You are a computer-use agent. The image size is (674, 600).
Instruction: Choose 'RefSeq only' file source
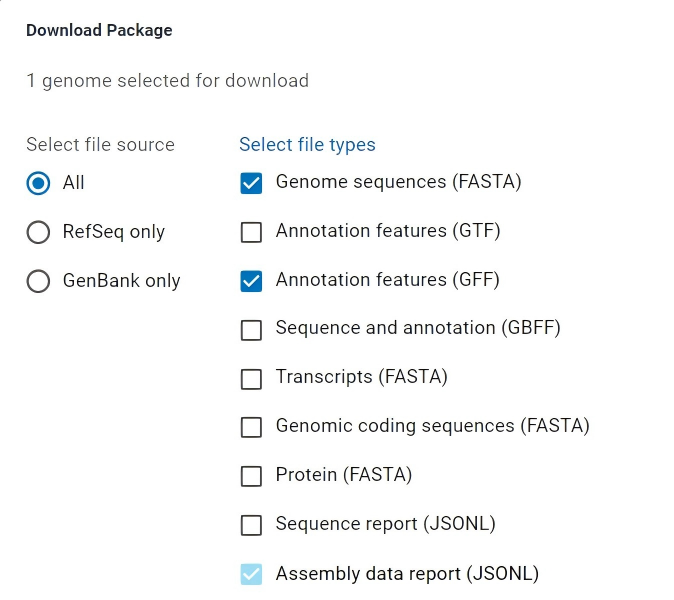click(x=38, y=232)
